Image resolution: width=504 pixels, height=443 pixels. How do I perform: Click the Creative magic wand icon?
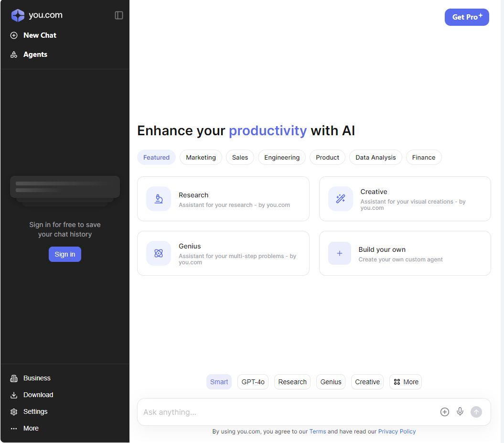click(x=341, y=199)
